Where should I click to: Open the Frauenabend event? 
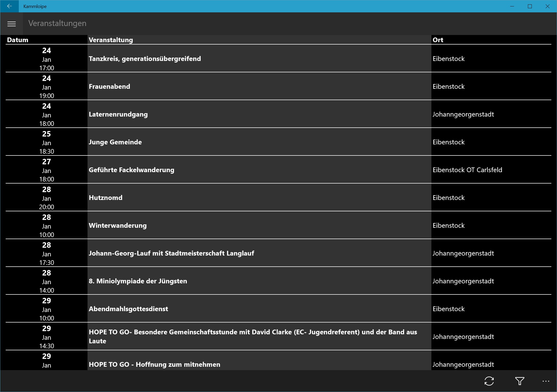point(109,86)
